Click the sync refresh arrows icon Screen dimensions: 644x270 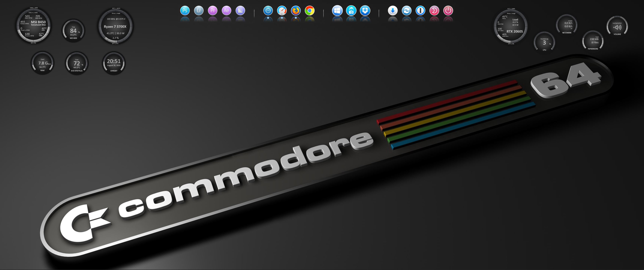click(x=406, y=10)
